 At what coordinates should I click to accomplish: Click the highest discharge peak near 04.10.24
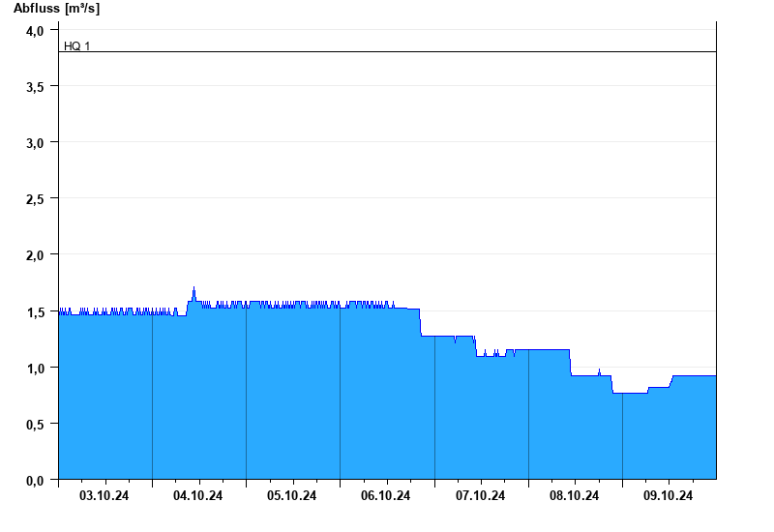[x=193, y=288]
